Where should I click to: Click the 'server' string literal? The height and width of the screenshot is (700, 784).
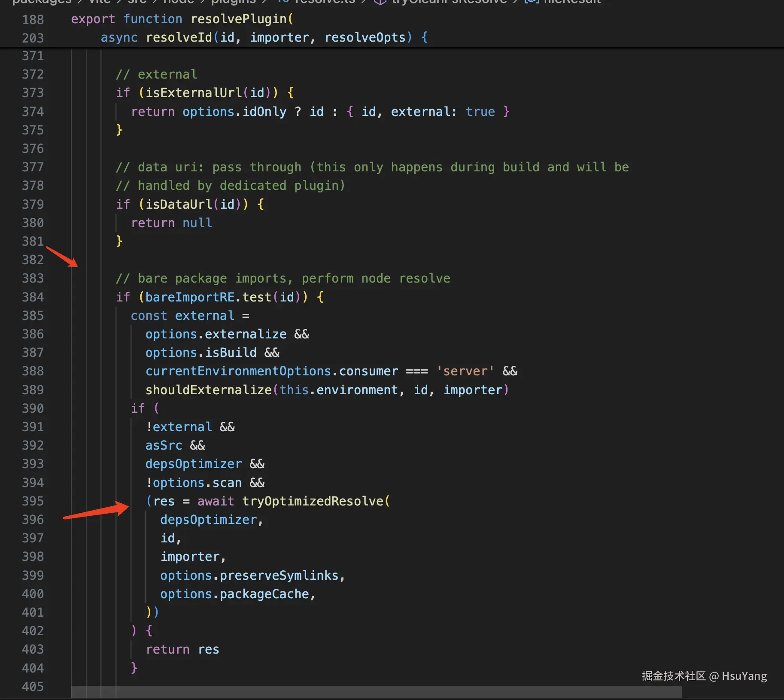(x=465, y=371)
